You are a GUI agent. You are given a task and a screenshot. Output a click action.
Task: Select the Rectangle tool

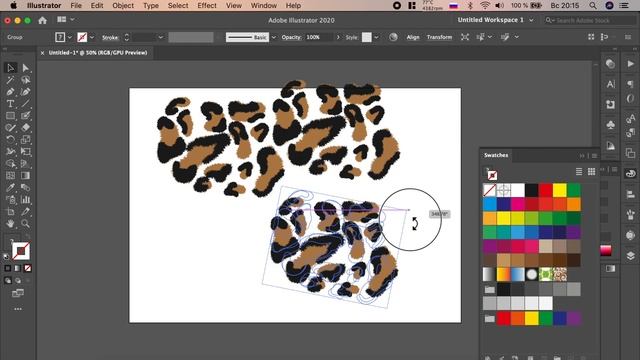point(10,116)
